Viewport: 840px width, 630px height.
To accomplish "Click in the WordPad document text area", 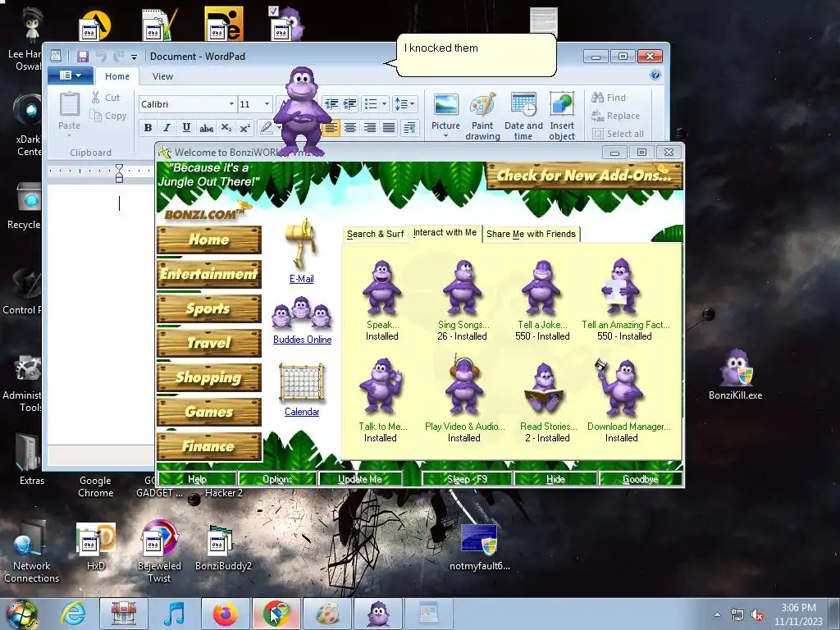I will [101, 315].
